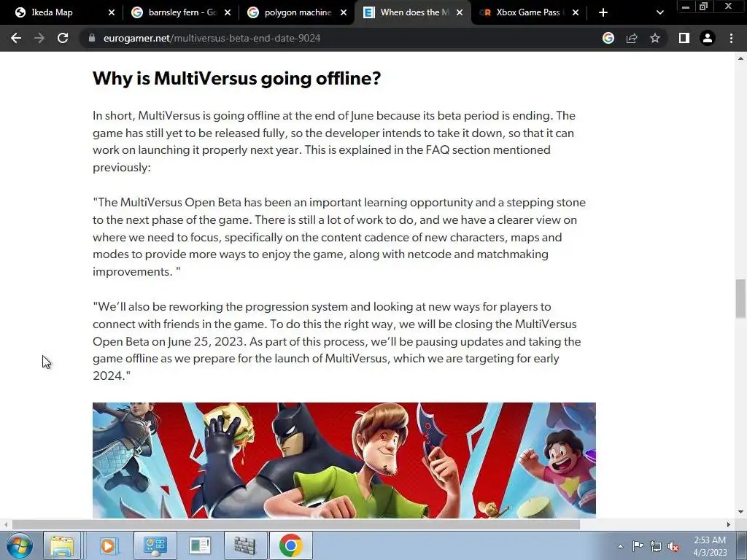Click the vertical scrollbar thumb
This screenshot has width=747, height=560.
(x=740, y=298)
